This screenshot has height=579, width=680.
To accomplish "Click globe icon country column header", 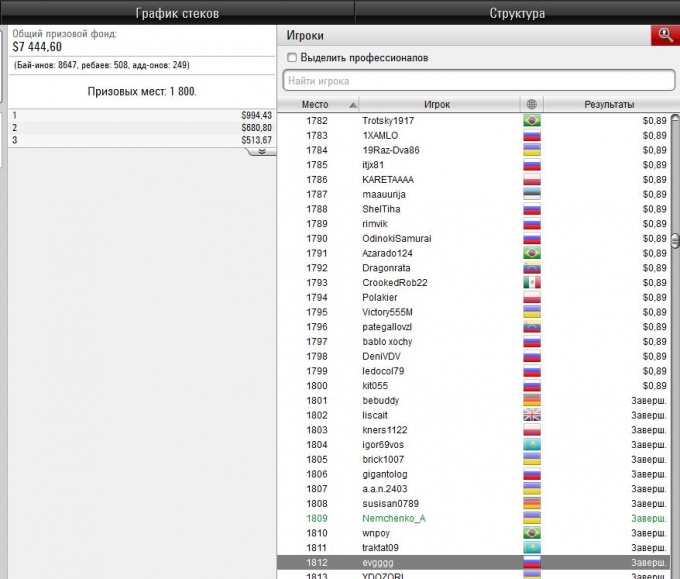I will click(x=531, y=104).
